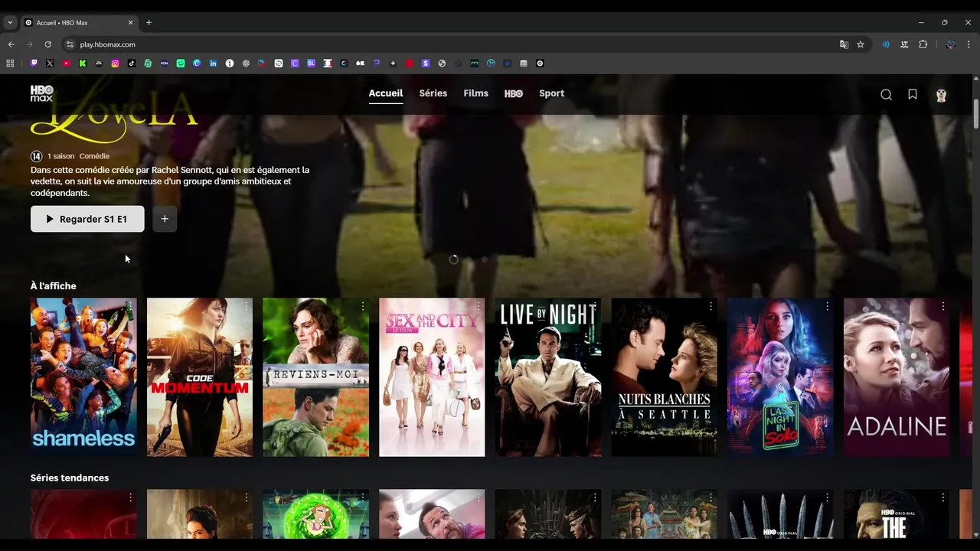The height and width of the screenshot is (551, 980).
Task: Open the Chrome profile avatar
Action: point(950,44)
